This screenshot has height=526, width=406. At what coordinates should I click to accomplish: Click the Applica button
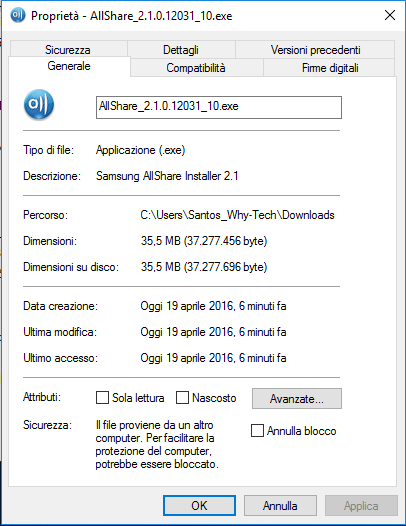pyautogui.click(x=361, y=506)
